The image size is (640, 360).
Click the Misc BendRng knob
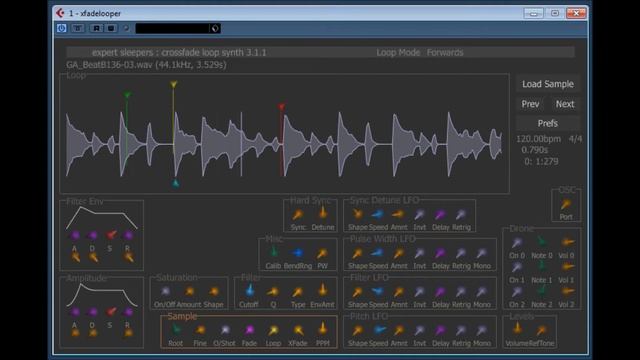[x=298, y=253]
